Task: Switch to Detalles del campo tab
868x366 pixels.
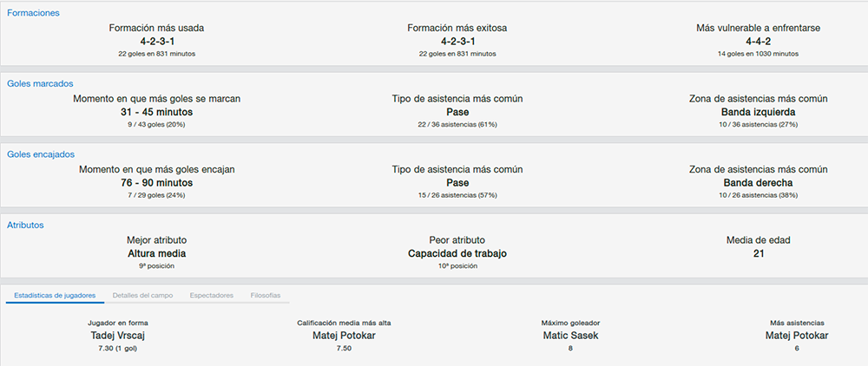Action: click(143, 296)
